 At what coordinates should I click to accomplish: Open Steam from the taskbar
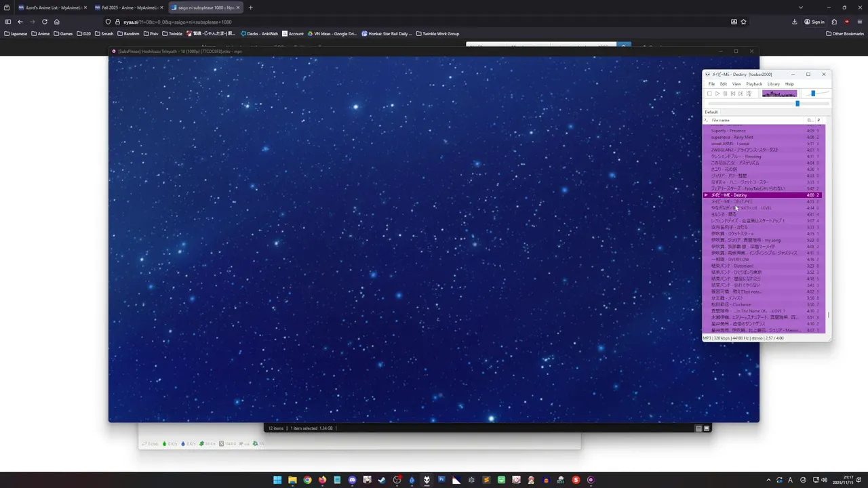tap(382, 480)
